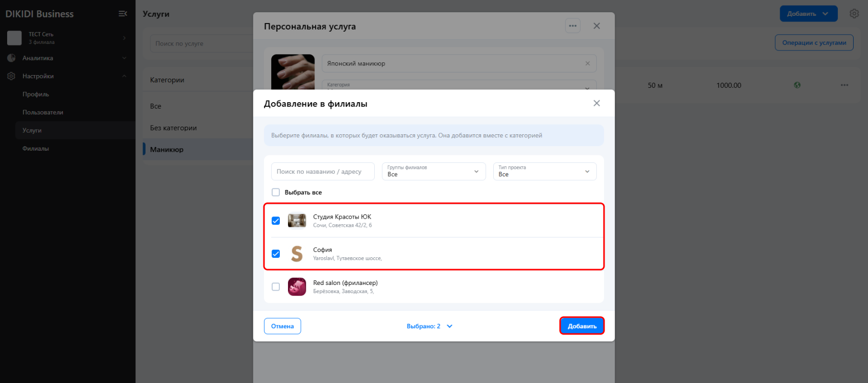Check the Red salon (фрилансер) checkbox

point(276,287)
